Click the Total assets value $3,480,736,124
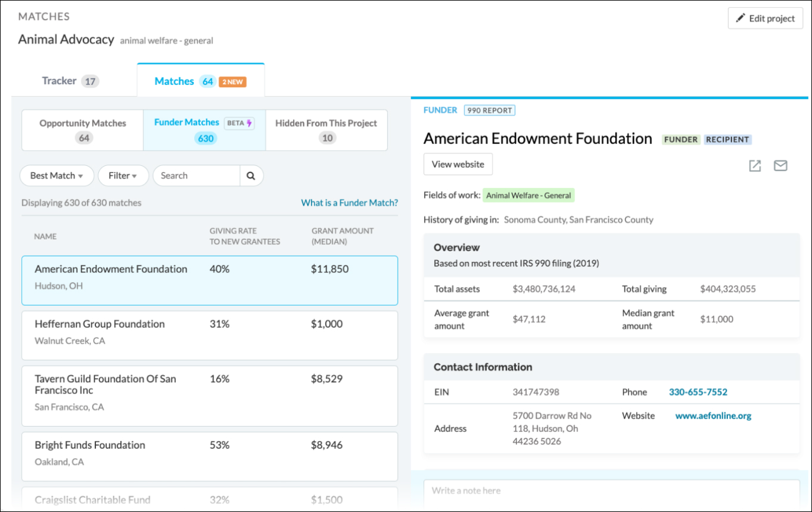Viewport: 812px width, 512px height. 544,289
